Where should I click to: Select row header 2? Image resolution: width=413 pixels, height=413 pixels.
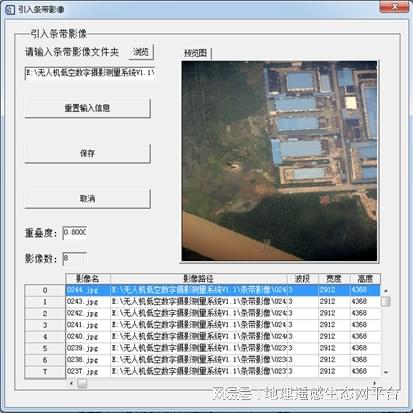(45, 314)
